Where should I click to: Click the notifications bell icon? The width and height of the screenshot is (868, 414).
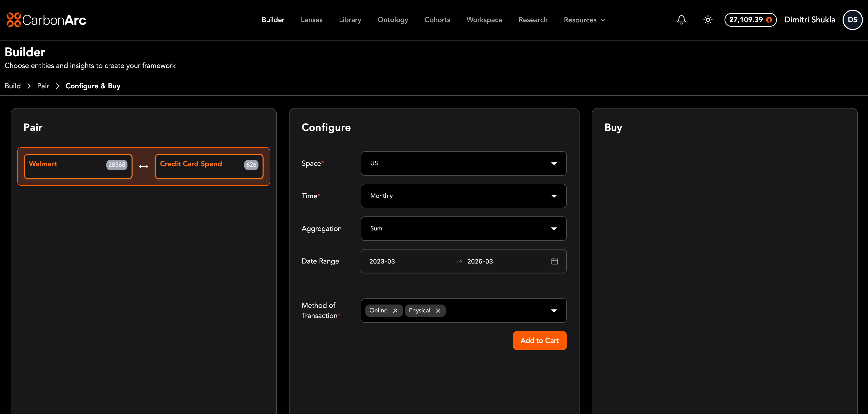pyautogui.click(x=681, y=20)
